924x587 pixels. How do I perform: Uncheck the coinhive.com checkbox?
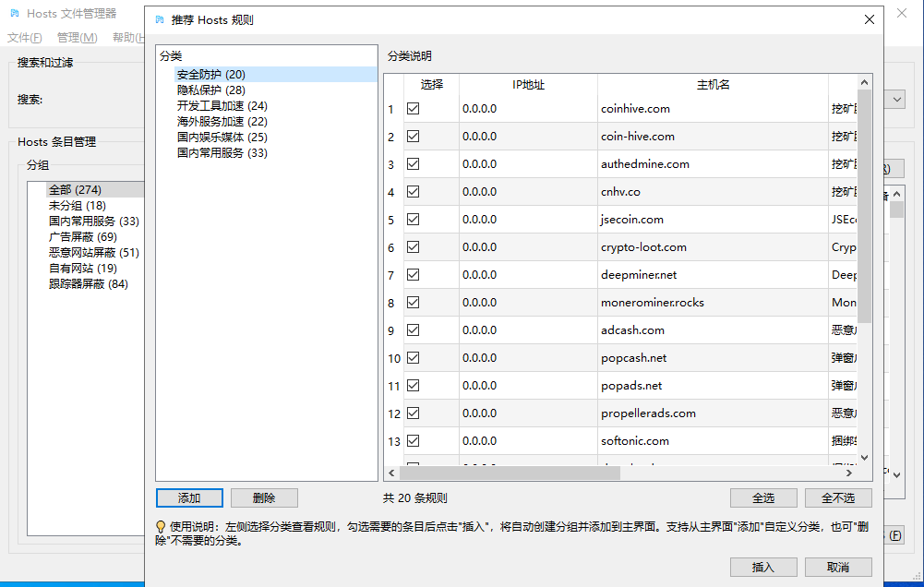pyautogui.click(x=413, y=109)
